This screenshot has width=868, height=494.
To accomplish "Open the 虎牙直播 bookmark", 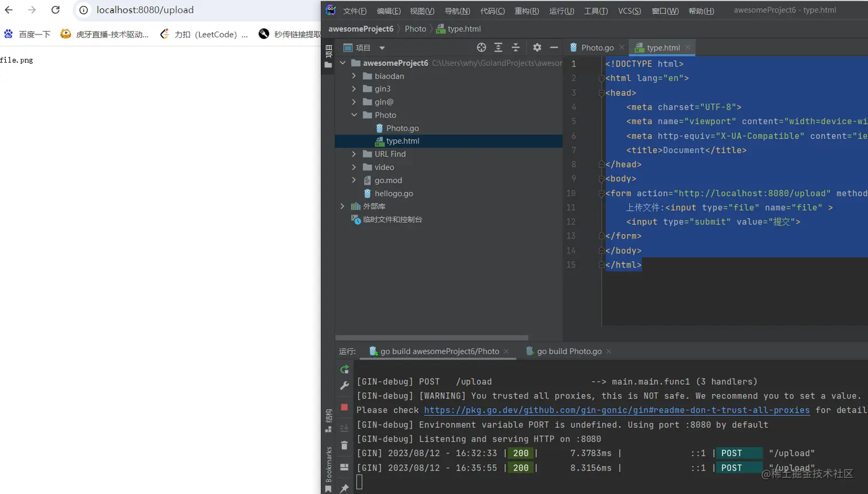I will tap(104, 34).
